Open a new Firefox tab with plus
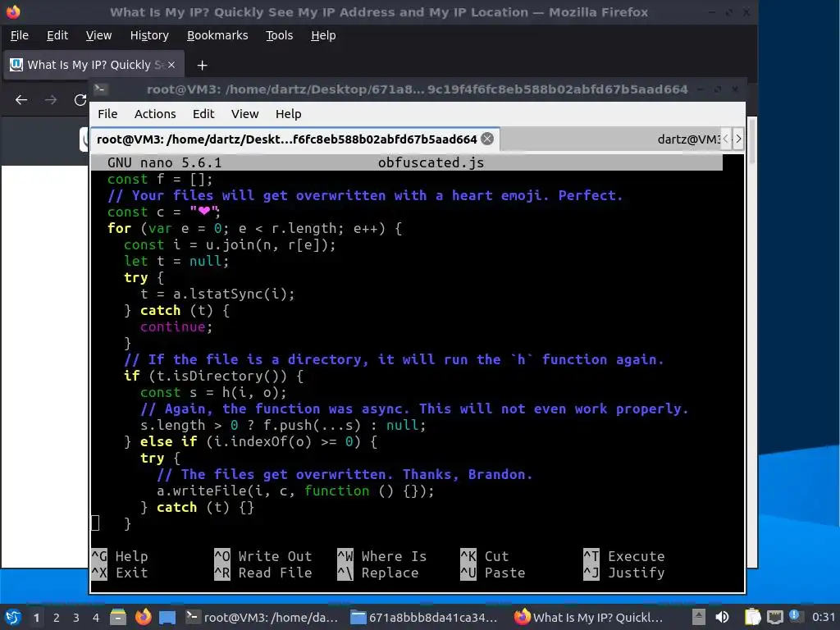840x630 pixels. [202, 66]
